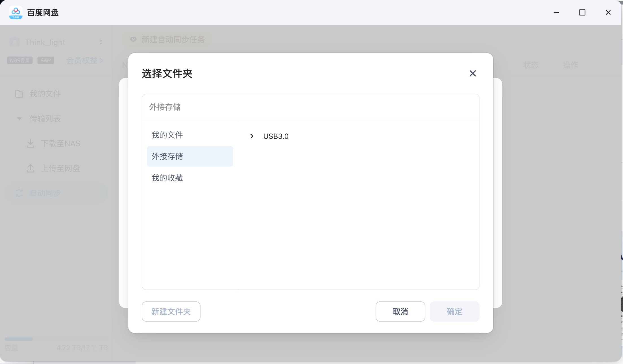Viewport: 623px width, 364px height.
Task: Maximize the 百度网盘 window
Action: [582, 12]
